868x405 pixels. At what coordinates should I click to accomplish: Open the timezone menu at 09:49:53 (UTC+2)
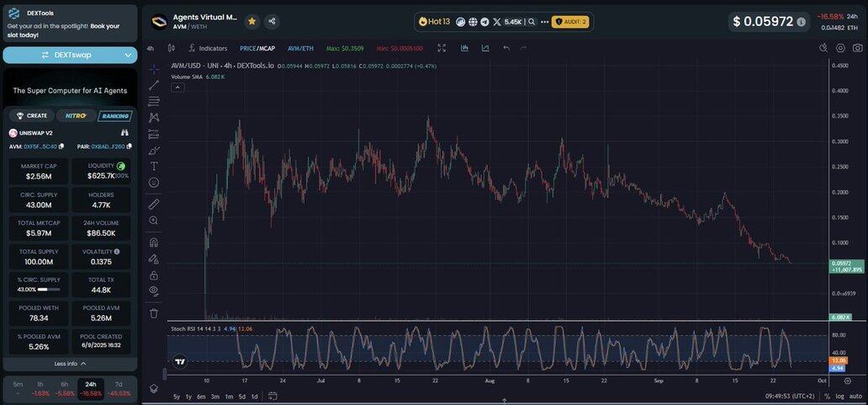[791, 396]
